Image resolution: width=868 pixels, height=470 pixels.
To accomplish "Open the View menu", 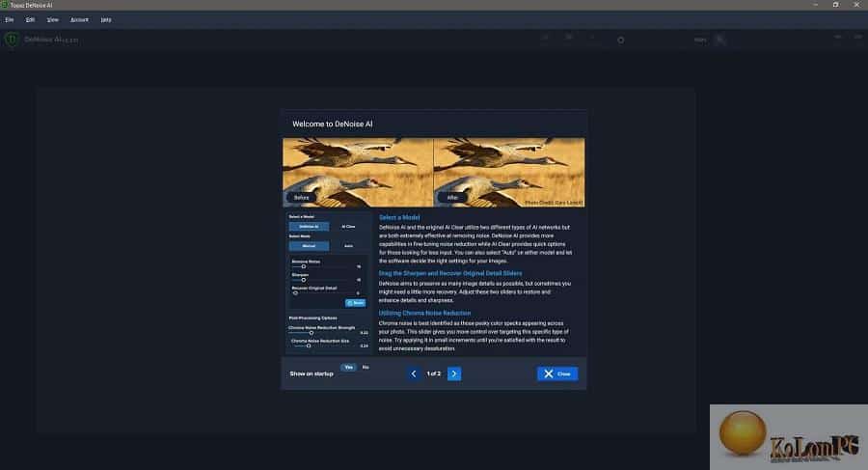I will click(53, 20).
